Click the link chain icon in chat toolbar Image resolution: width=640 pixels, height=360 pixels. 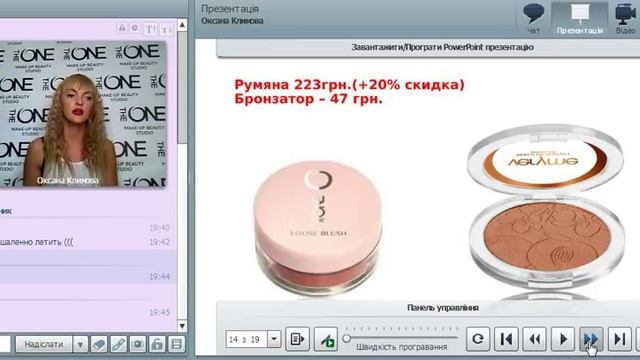click(118, 344)
